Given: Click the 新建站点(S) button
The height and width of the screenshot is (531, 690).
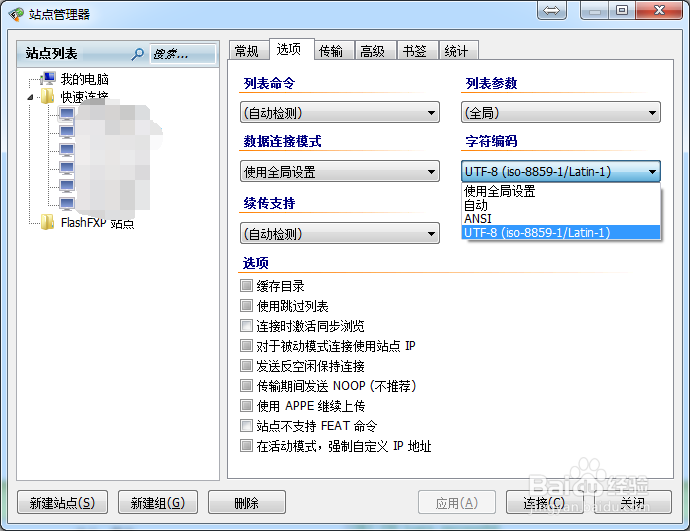Looking at the screenshot, I should [62, 502].
